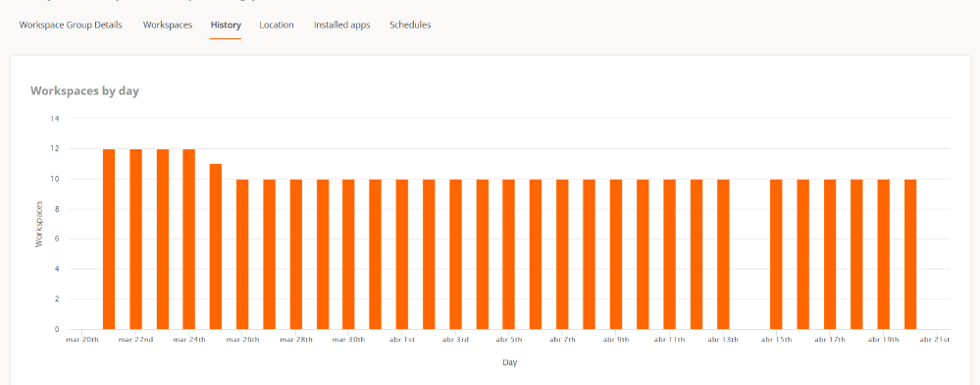Viewport: 980px width, 385px height.
Task: Click the 'mar 30th' axis label
Action: point(349,340)
